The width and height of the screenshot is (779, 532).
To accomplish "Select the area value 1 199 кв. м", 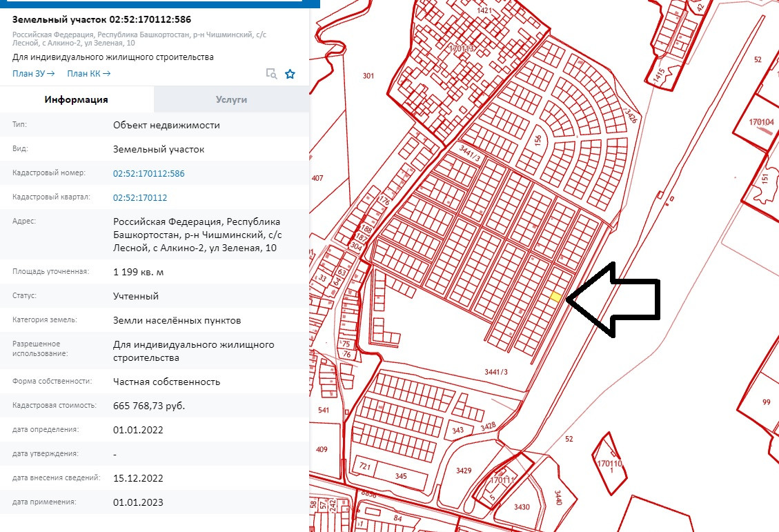I will tap(138, 272).
